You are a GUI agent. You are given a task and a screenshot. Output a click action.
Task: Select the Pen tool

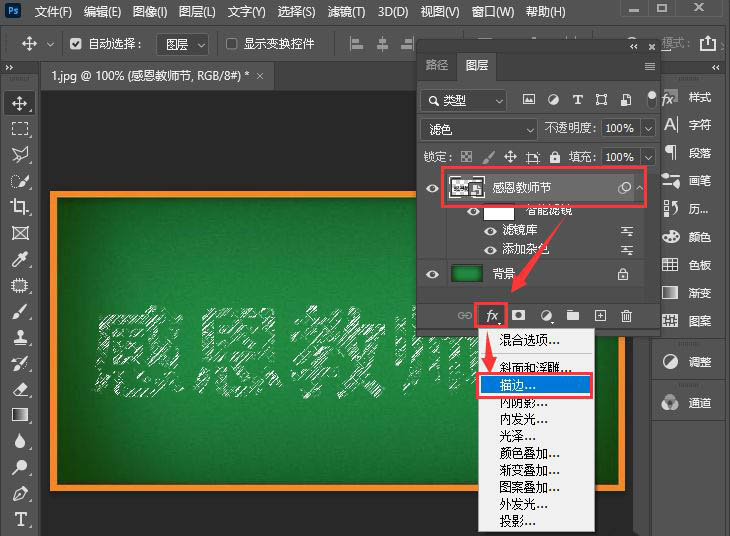click(x=20, y=493)
